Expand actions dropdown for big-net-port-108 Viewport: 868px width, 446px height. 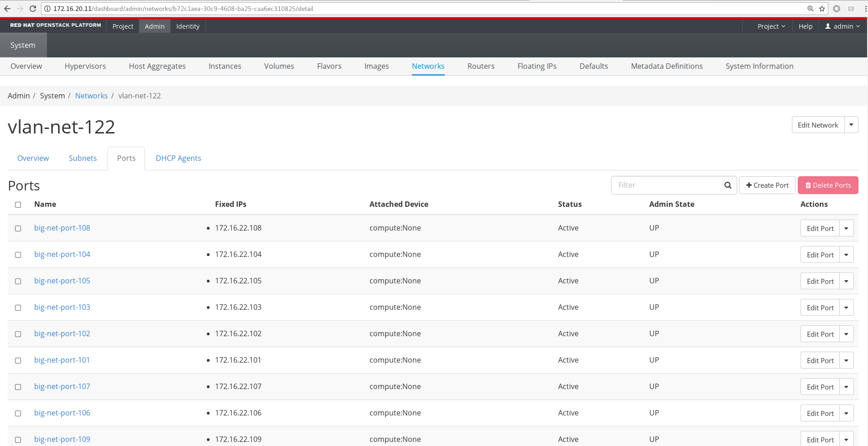click(x=847, y=228)
